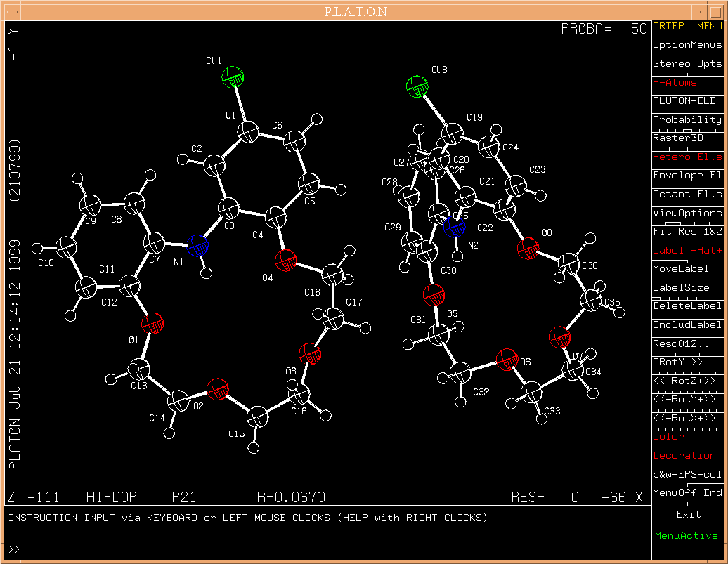Expand the ViewOptions menu
The image size is (728, 564).
[x=687, y=213]
